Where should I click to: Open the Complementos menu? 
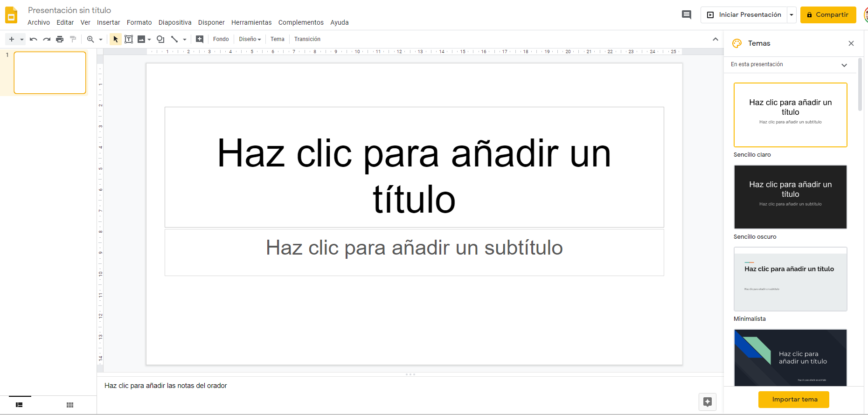[x=301, y=22]
